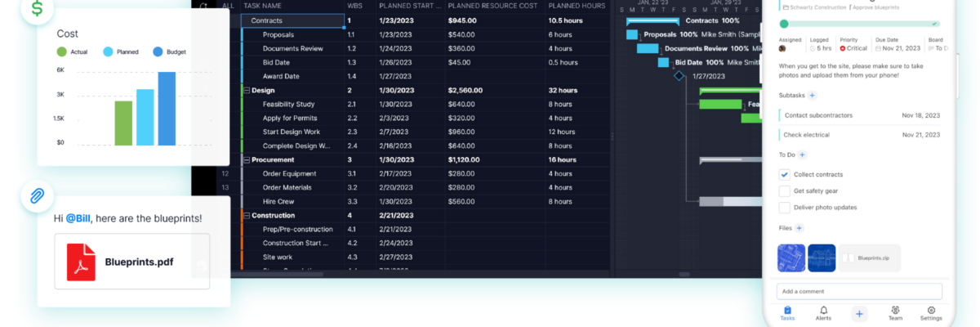Viewport: 980px width, 327px height.
Task: Click the calendar icon beside Nov 21, 2023
Action: [879, 48]
